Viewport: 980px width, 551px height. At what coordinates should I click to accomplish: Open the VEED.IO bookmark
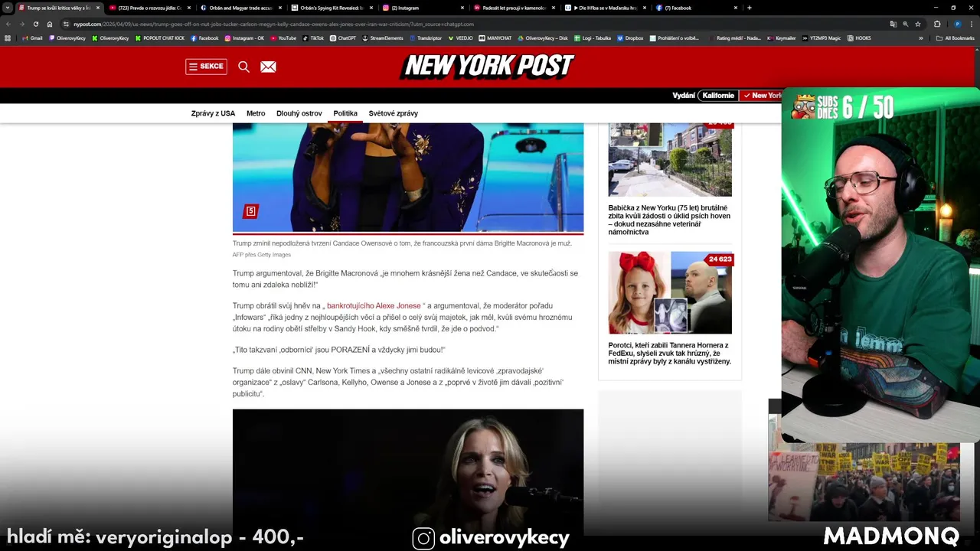click(x=460, y=37)
